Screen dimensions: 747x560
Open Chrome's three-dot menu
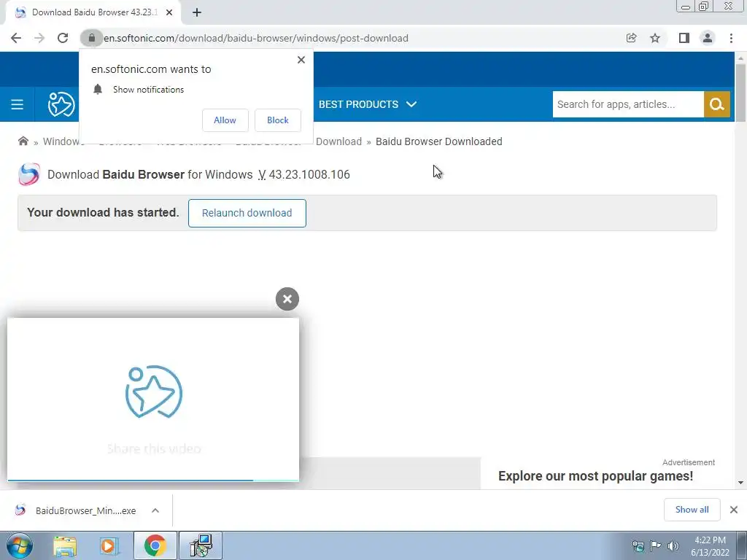731,38
